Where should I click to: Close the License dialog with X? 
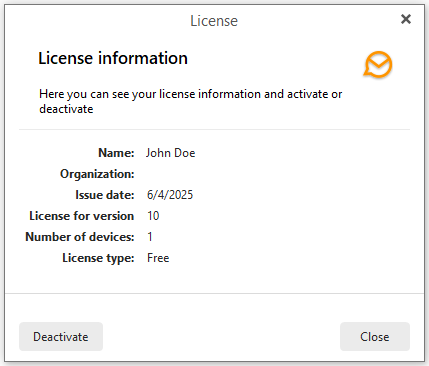tap(406, 19)
